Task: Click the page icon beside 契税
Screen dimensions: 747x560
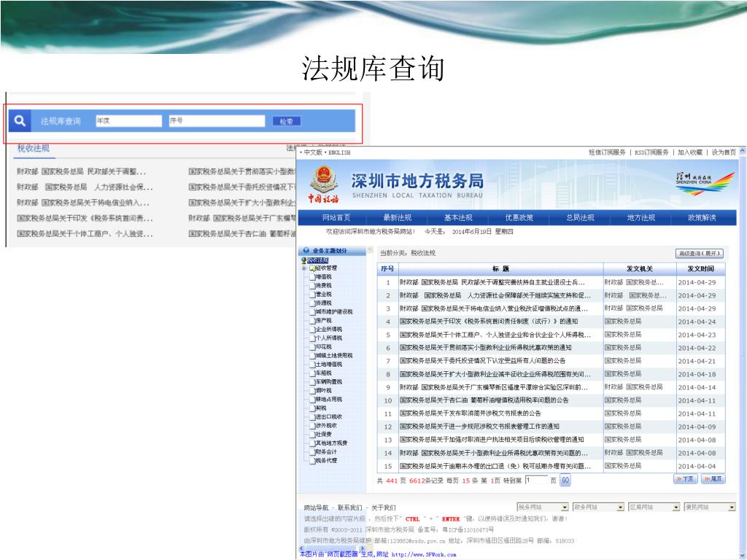Action: coord(312,408)
